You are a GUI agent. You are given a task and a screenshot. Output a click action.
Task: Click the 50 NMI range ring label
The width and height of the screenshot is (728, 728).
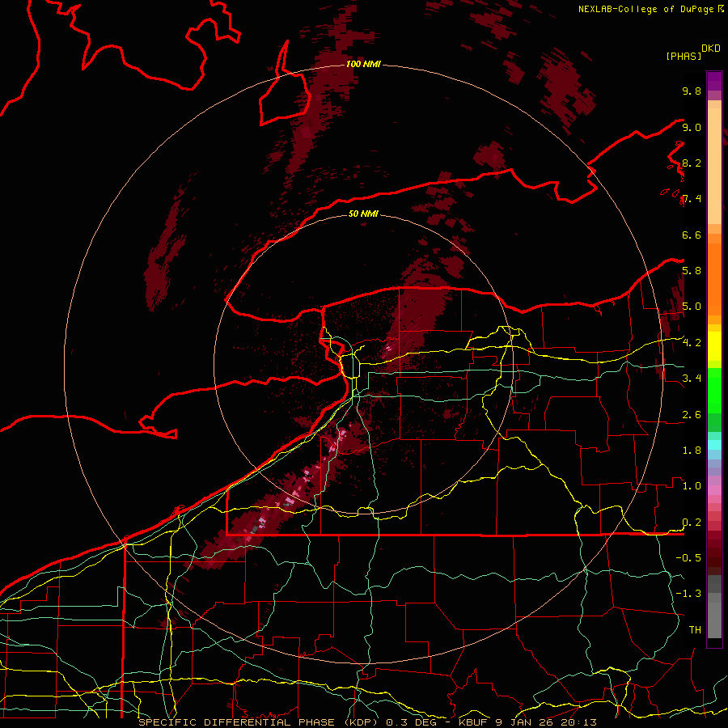click(x=363, y=214)
